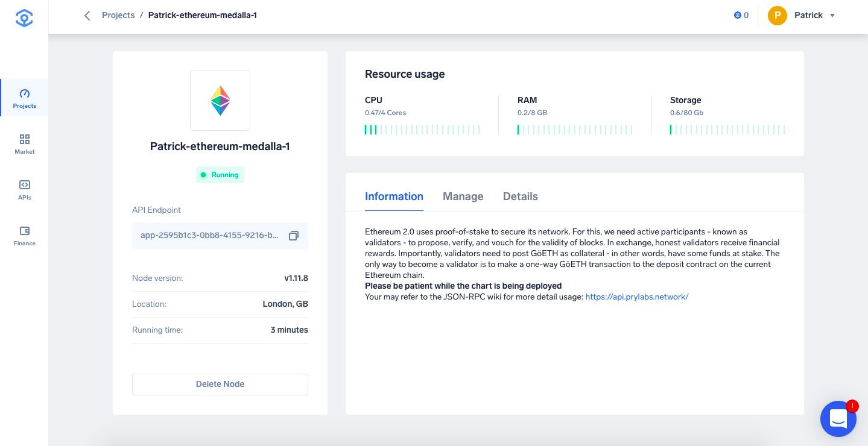Viewport: 868px width, 446px height.
Task: Open the Market section icon
Action: pos(25,139)
